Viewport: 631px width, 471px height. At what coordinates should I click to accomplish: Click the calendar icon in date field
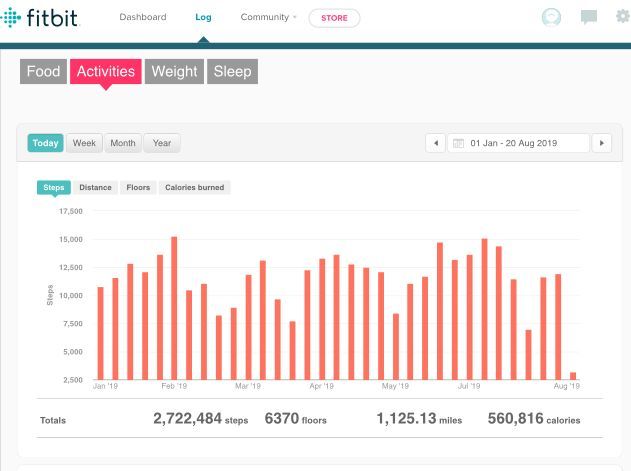coord(458,143)
